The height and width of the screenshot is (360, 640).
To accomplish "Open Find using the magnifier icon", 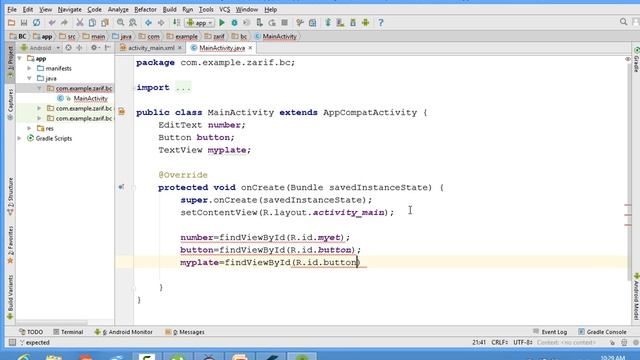I will pyautogui.click(x=120, y=23).
